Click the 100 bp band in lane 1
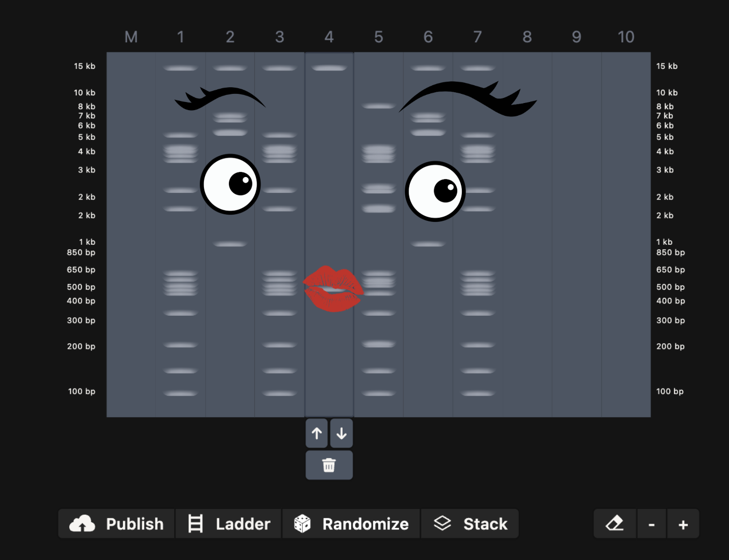The width and height of the screenshot is (729, 560). click(x=180, y=393)
